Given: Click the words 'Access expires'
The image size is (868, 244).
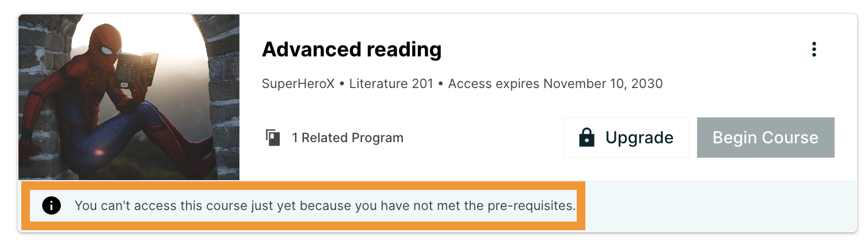Looking at the screenshot, I should tap(493, 84).
